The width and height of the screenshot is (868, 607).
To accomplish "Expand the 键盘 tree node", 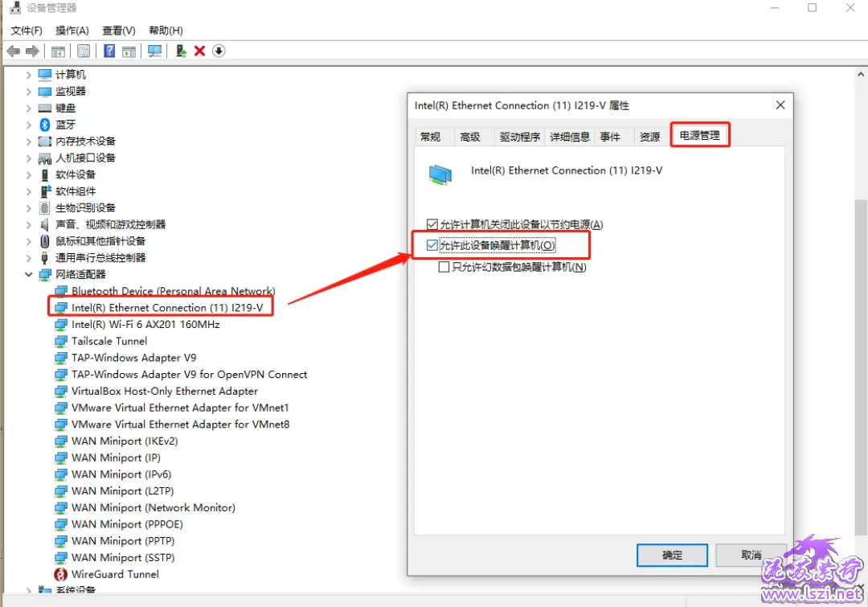I will [29, 108].
